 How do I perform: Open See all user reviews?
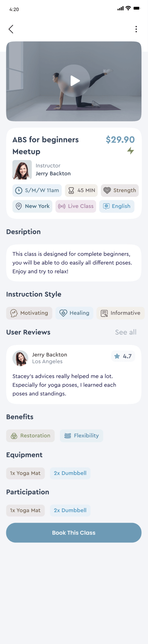pos(126,332)
